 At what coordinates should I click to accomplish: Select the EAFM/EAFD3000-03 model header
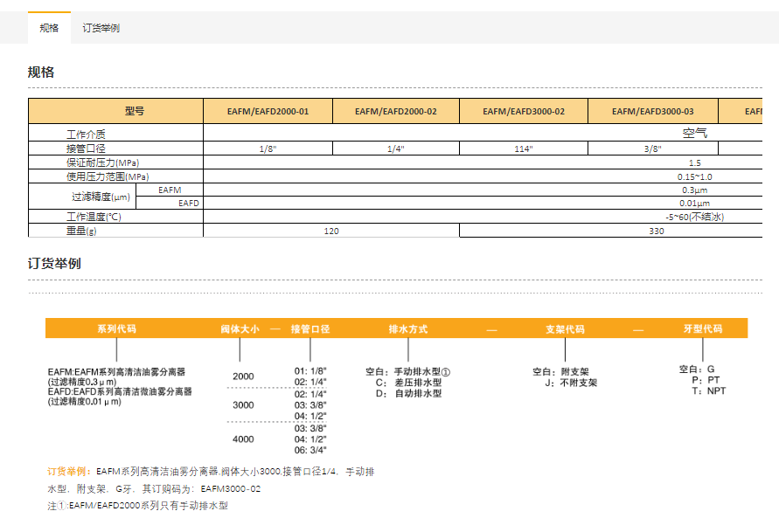652,111
